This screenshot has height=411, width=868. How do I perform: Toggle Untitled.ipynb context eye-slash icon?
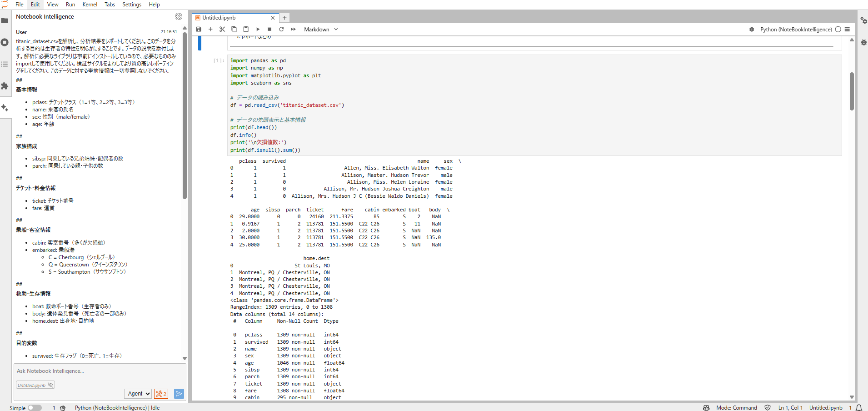pyautogui.click(x=50, y=385)
